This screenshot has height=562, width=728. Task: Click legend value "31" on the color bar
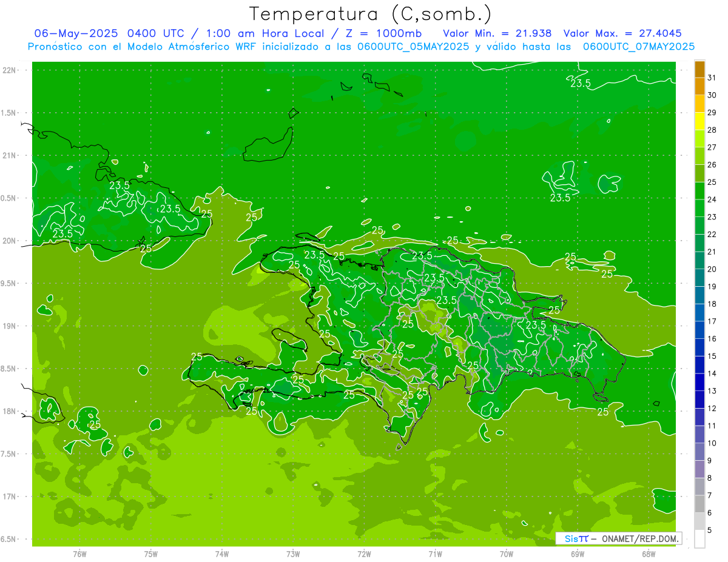point(712,78)
